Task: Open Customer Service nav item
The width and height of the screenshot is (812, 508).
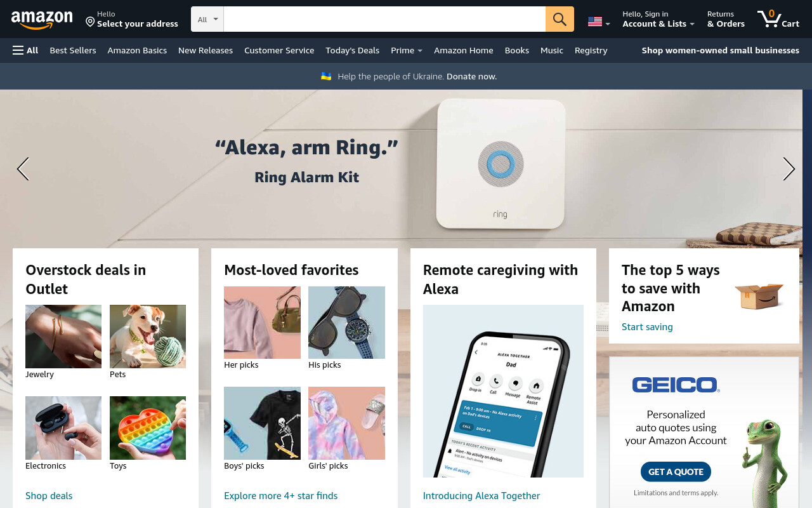Action: point(279,50)
